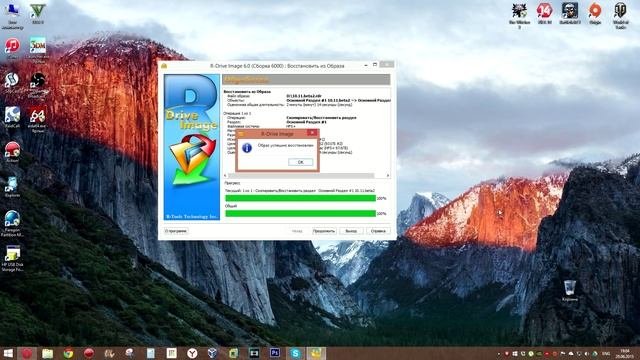Click the 'Выход' exit button
Image resolution: width=640 pixels, height=360 pixels.
[351, 231]
